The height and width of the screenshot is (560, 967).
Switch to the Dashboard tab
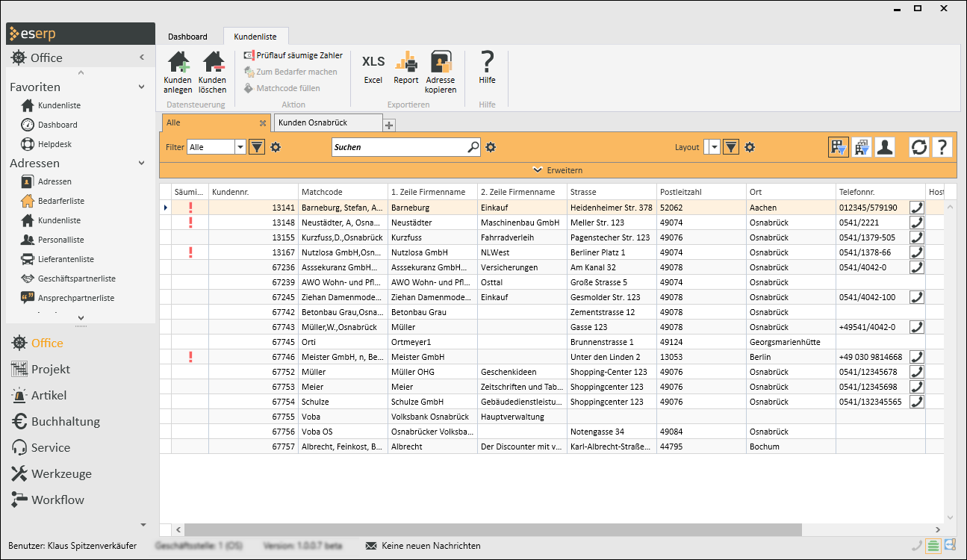(187, 37)
